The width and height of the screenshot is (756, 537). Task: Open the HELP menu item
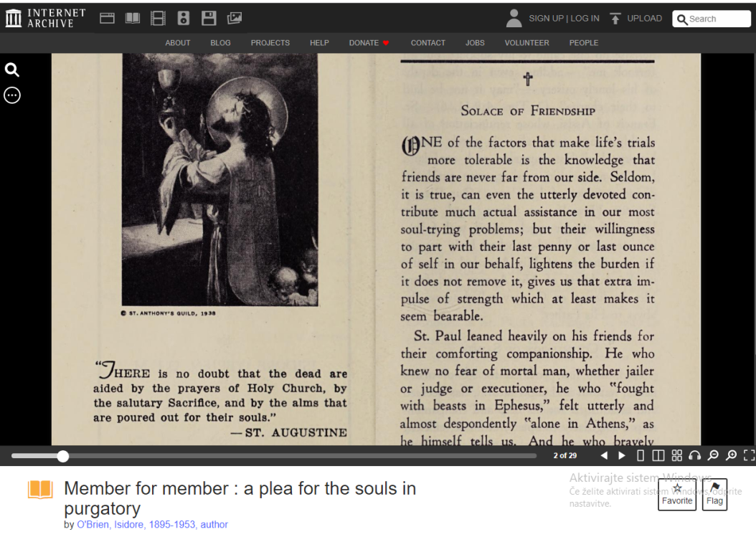(319, 43)
